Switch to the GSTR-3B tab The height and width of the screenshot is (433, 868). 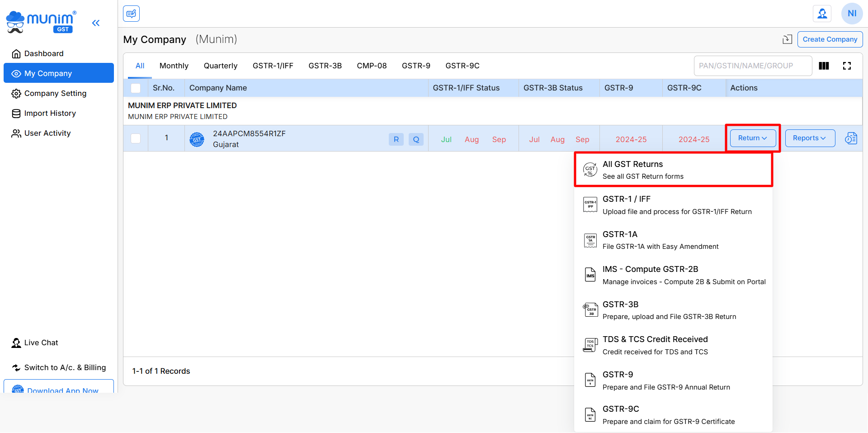(325, 66)
